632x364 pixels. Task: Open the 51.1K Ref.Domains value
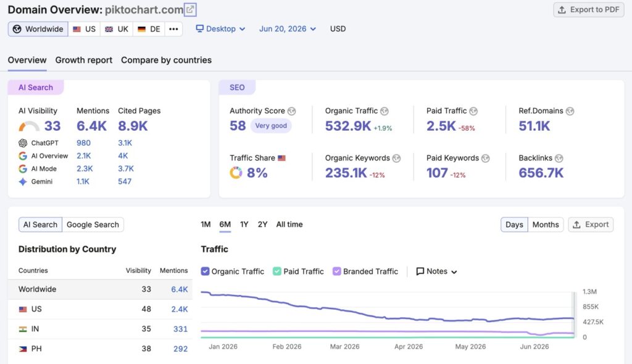point(534,126)
